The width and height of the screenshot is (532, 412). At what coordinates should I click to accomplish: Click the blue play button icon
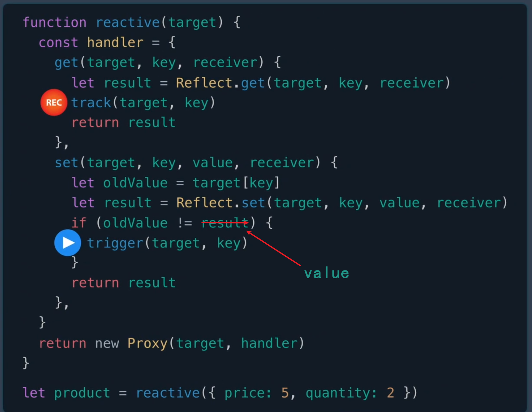(x=68, y=243)
